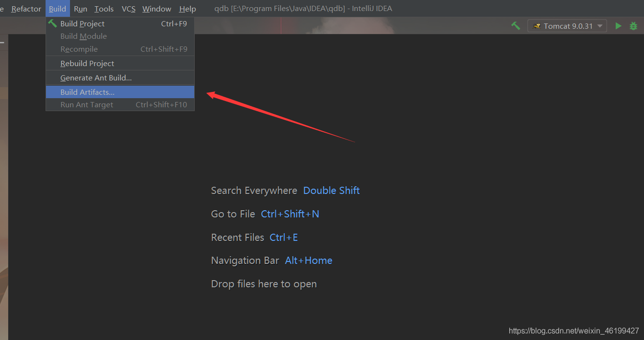
Task: Open the Window menu
Action: pos(157,9)
